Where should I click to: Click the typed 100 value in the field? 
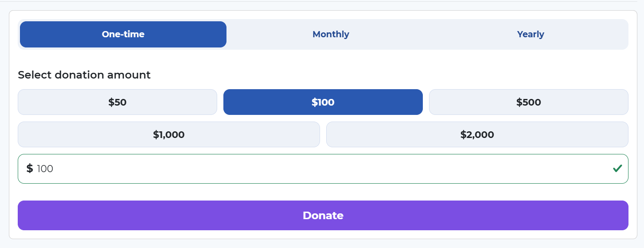point(45,169)
